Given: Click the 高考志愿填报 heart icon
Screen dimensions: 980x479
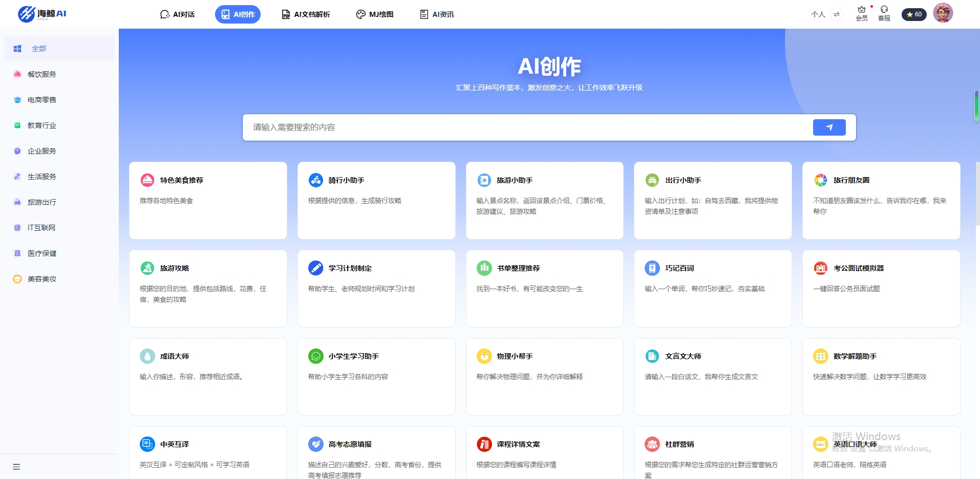Looking at the screenshot, I should [316, 444].
